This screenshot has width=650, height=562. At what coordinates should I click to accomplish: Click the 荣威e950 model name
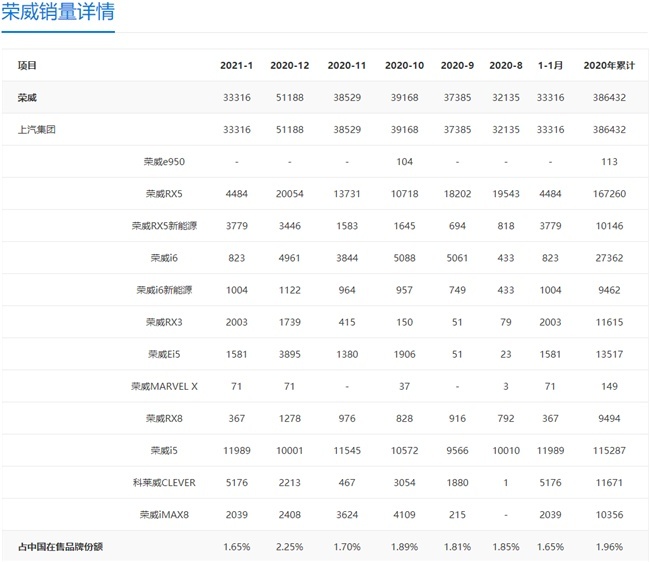point(164,162)
